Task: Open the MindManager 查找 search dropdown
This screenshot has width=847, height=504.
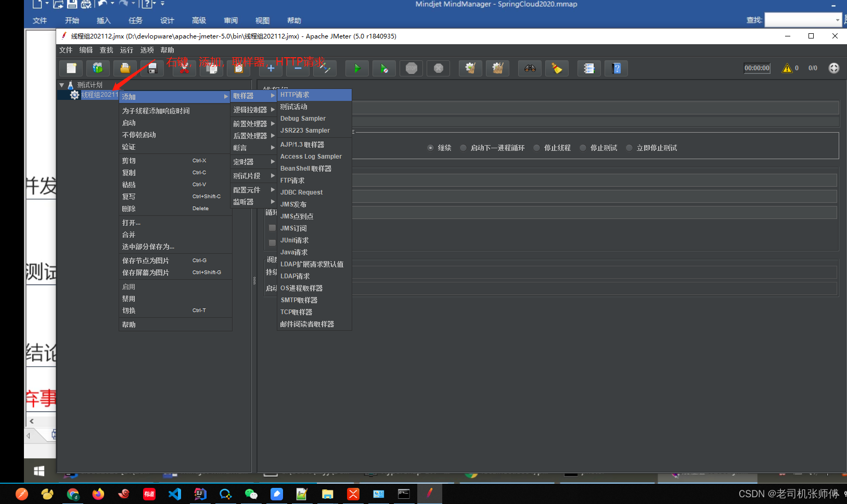Action: (x=837, y=20)
